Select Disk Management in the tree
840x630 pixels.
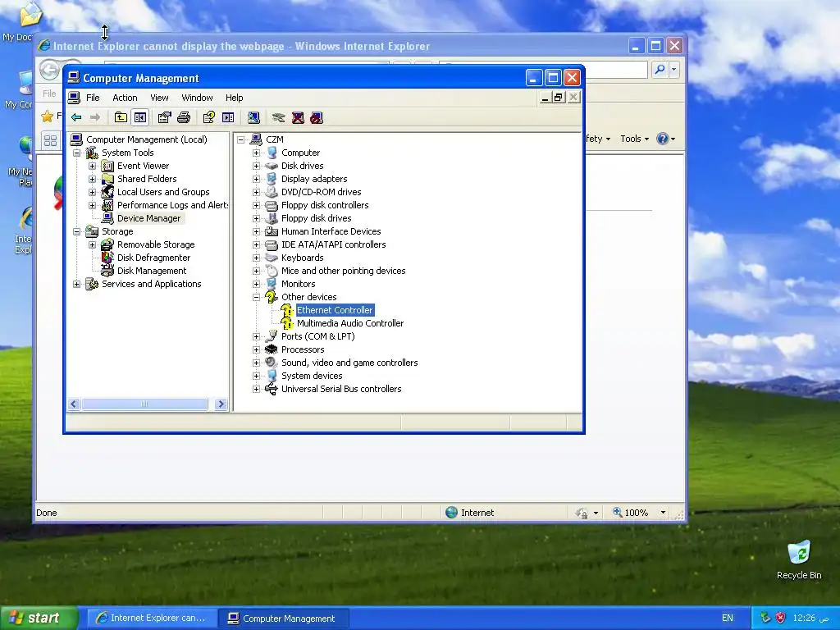152,271
